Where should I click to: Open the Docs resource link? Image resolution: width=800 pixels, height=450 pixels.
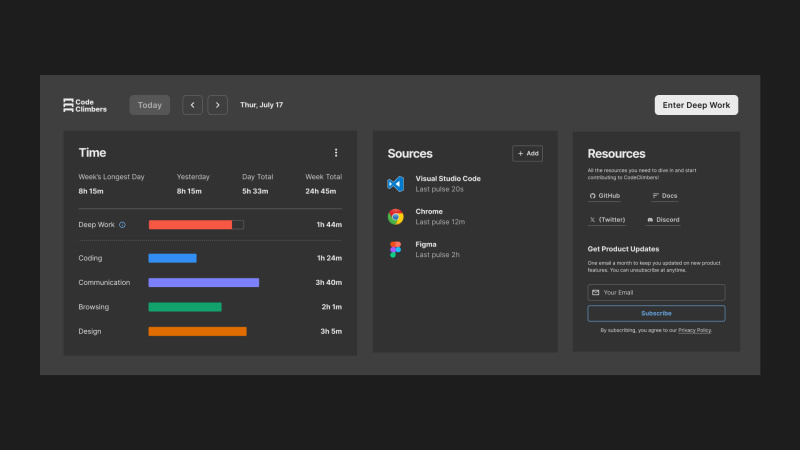click(x=665, y=196)
